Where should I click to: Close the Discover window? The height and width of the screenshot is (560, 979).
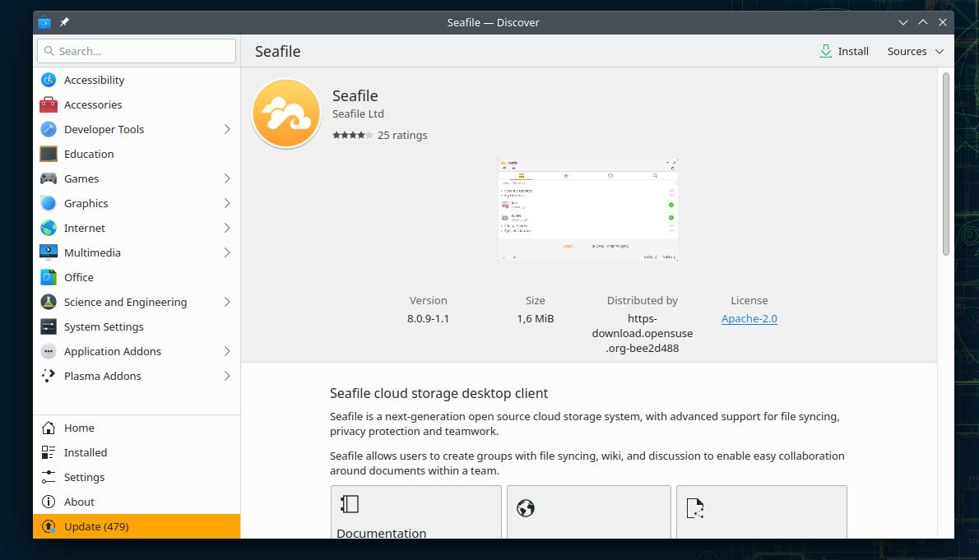coord(943,22)
